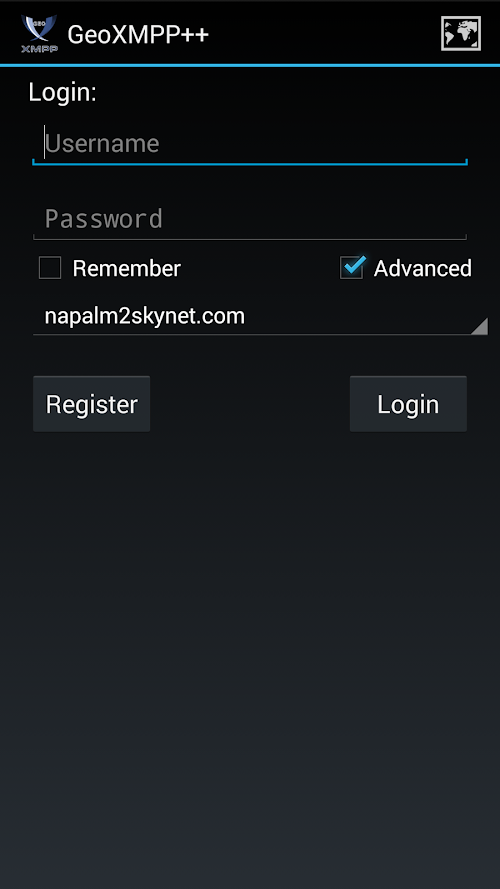Toggle the Remember checkbox

pyautogui.click(x=50, y=268)
